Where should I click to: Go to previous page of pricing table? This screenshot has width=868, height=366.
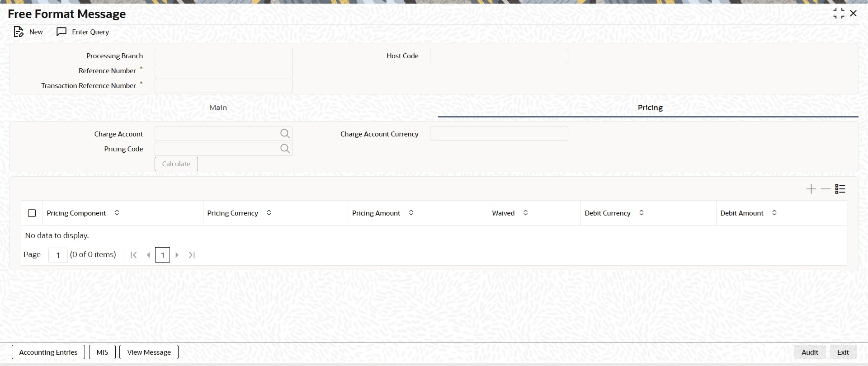click(148, 255)
